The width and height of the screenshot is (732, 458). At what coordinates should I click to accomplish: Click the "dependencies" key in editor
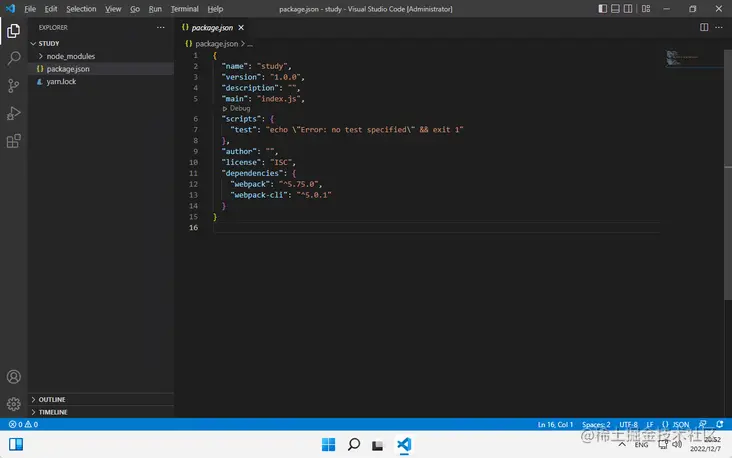coord(253,173)
